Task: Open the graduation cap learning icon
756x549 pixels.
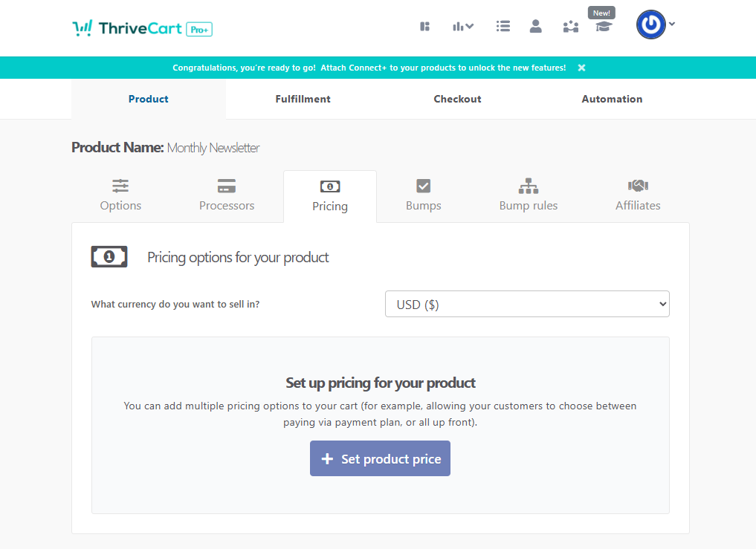Action: tap(603, 27)
